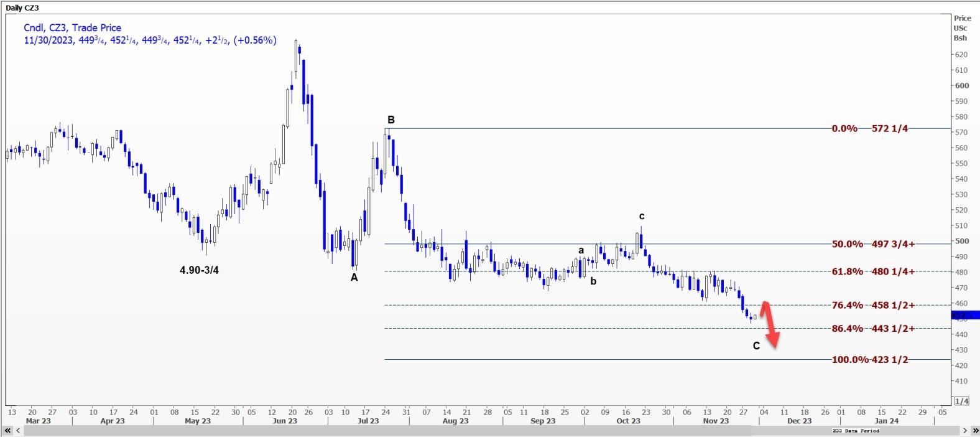Select wave label A near July low
The width and height of the screenshot is (980, 437).
coord(354,278)
